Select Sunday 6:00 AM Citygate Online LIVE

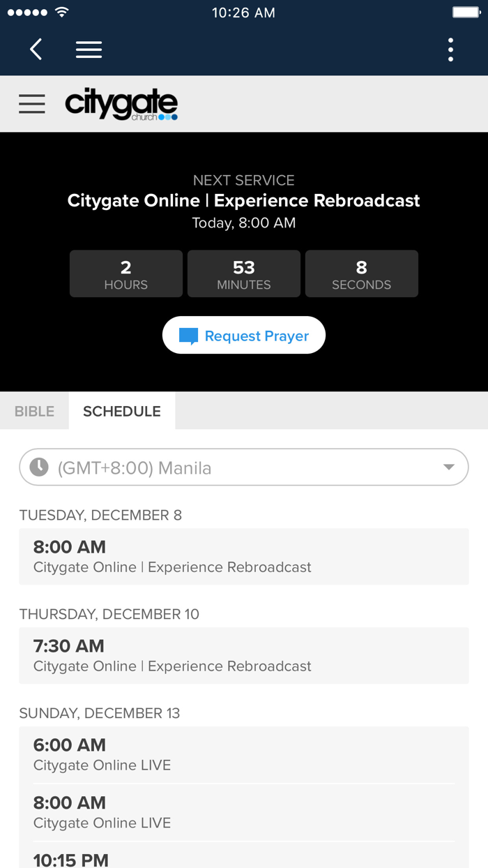pyautogui.click(x=244, y=754)
